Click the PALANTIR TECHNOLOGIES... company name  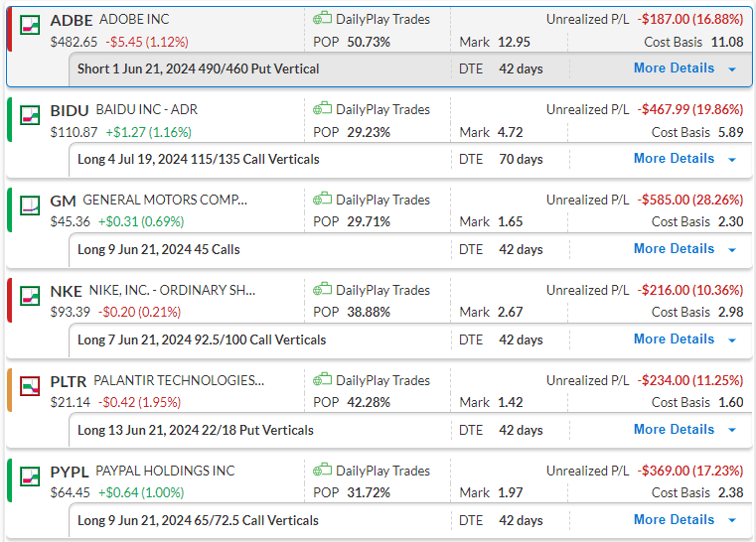tap(179, 380)
